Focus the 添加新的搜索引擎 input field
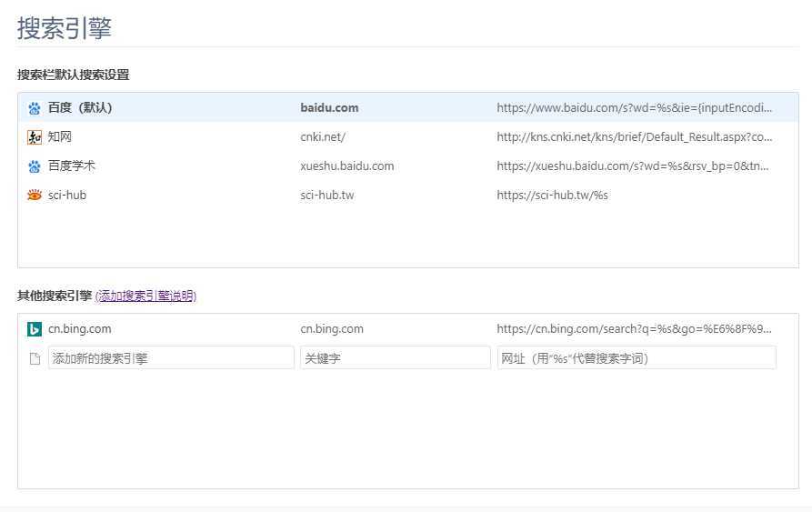 pos(171,357)
